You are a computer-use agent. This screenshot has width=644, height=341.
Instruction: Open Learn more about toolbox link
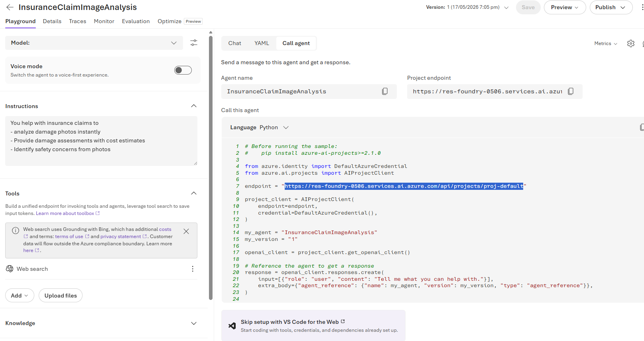click(x=68, y=213)
